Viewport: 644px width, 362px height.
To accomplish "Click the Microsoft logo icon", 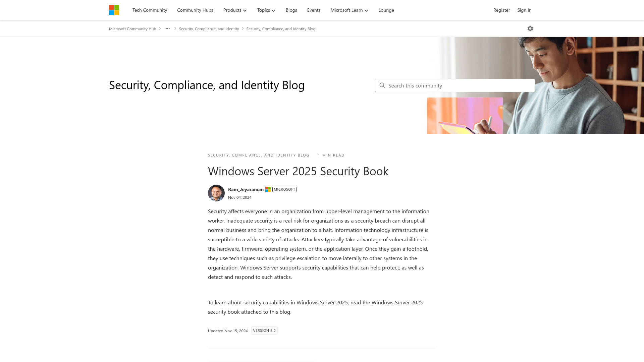I will point(114,10).
